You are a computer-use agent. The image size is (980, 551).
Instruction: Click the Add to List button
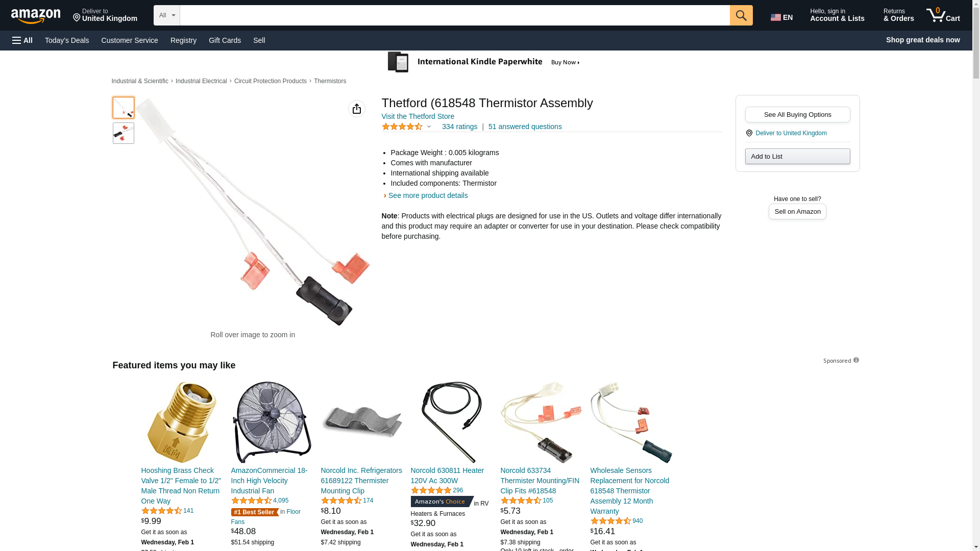(797, 156)
